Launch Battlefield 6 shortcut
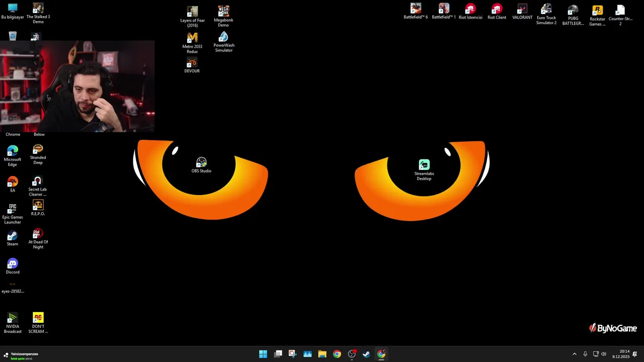 pyautogui.click(x=416, y=11)
